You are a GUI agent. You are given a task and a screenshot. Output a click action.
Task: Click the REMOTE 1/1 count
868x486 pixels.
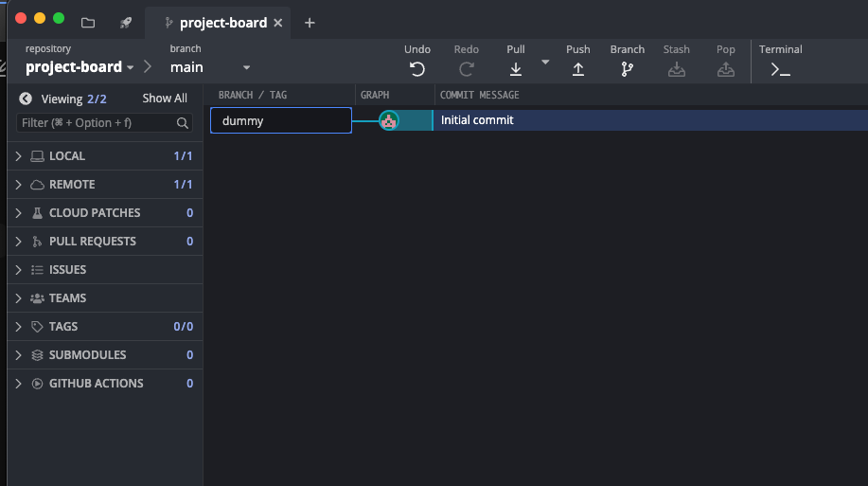183,185
